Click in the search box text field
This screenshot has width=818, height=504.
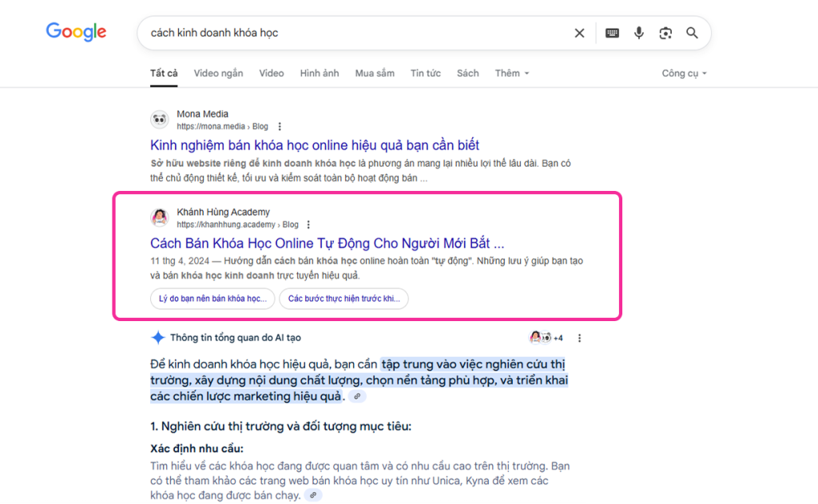(357, 33)
